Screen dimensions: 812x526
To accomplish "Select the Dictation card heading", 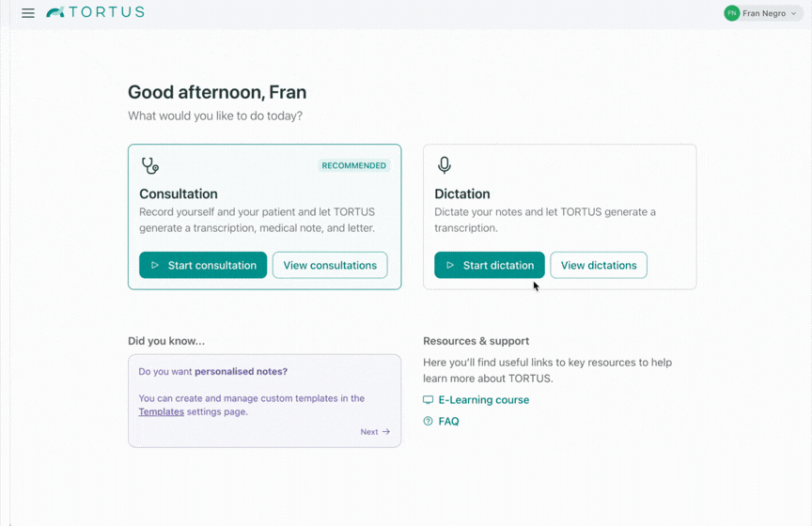I will (x=462, y=193).
